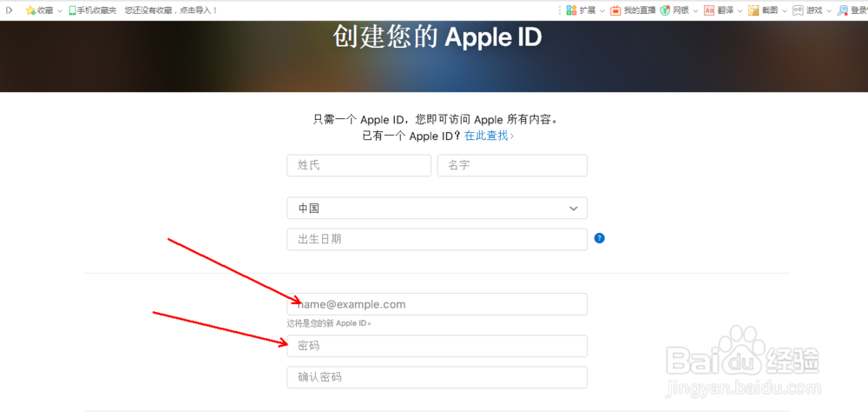This screenshot has height=418, width=868.
Task: Click 您还没有收藏,点击导入 import text
Action: 171,10
